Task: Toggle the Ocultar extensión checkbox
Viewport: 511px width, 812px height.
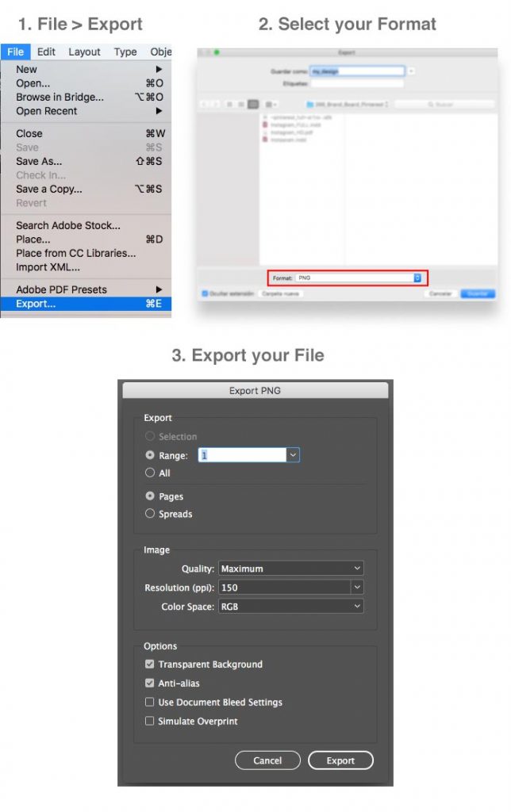Action: [x=205, y=293]
